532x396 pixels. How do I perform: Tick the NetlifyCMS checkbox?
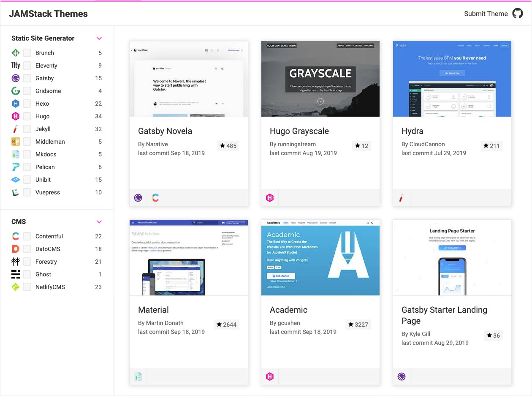point(27,287)
